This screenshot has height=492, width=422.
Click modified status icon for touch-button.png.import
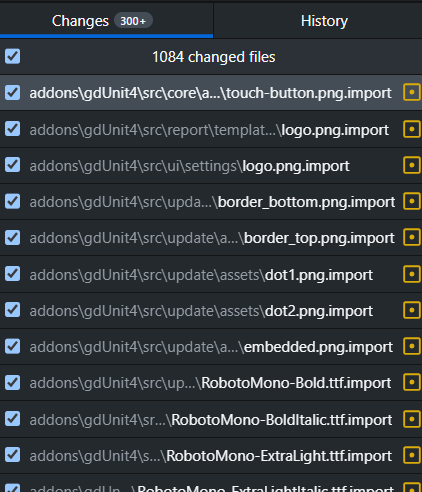[412, 92]
